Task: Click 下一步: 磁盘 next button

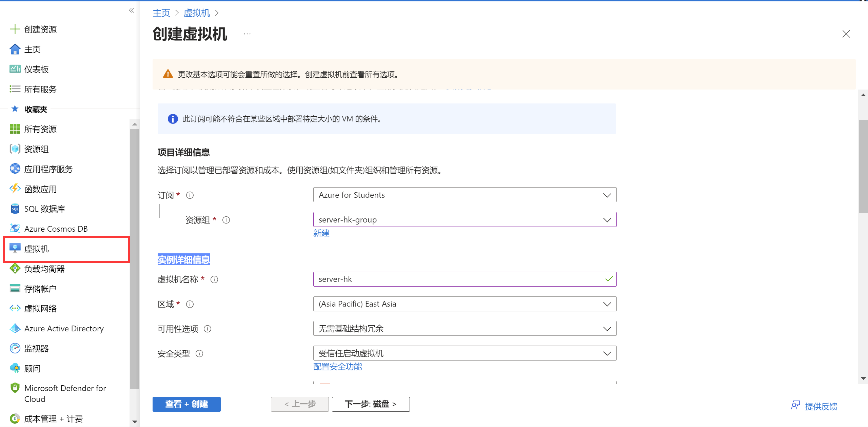Action: (x=371, y=404)
